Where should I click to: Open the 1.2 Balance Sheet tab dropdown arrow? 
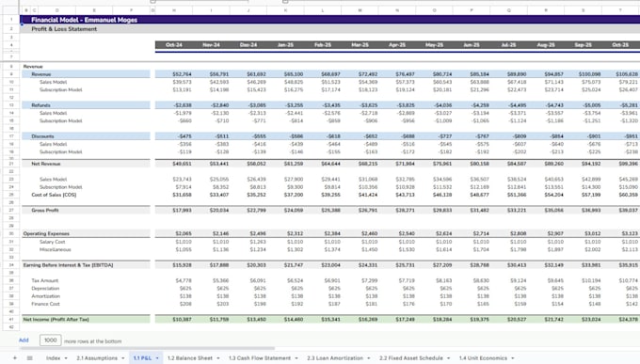click(x=218, y=358)
